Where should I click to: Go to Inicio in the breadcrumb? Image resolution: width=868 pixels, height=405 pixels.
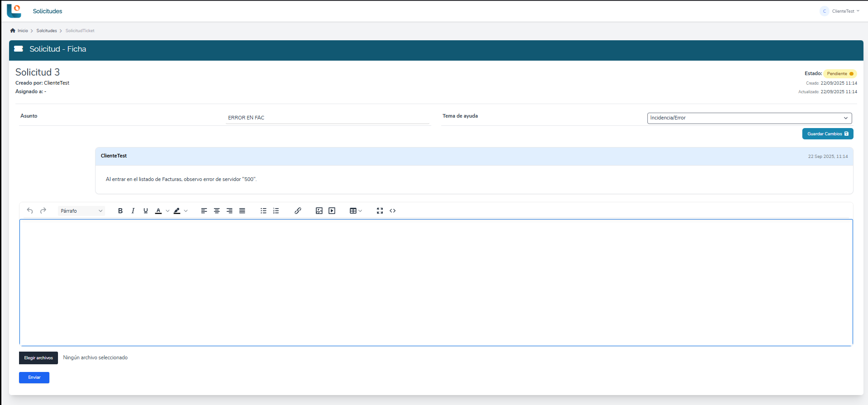point(22,31)
